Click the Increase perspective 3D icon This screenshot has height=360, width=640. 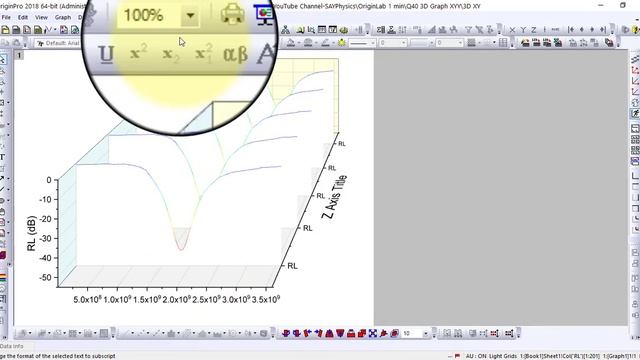coord(351,333)
